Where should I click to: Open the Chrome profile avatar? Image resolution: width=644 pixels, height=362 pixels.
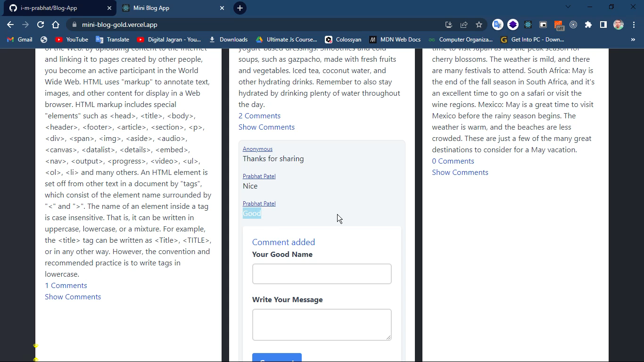(618, 24)
